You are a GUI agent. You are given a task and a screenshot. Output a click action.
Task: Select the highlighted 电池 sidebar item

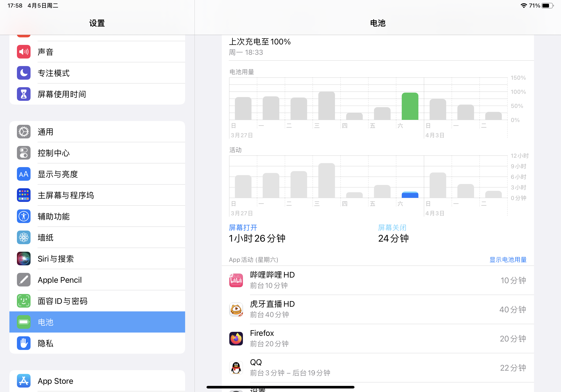98,322
